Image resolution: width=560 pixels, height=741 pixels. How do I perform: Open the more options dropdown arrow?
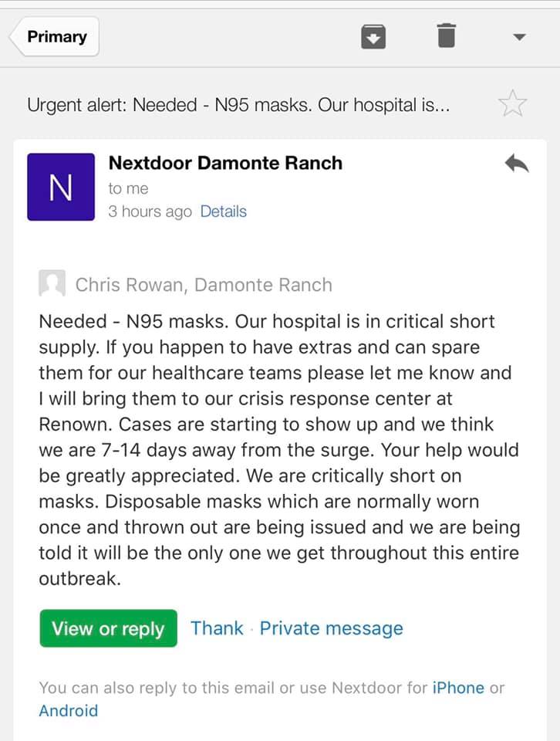519,37
